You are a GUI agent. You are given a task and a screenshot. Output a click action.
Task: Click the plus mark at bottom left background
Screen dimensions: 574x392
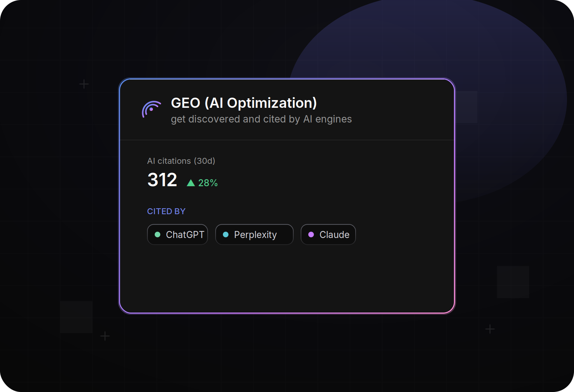point(105,336)
